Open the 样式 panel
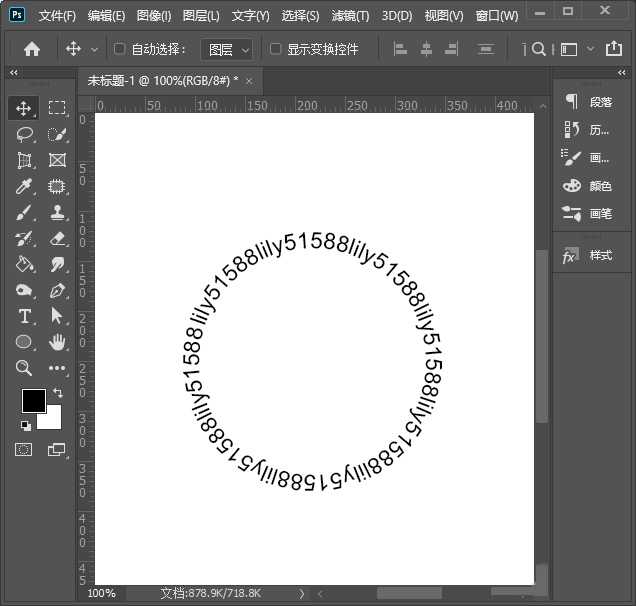Screen dimensions: 636x606 click(x=588, y=255)
